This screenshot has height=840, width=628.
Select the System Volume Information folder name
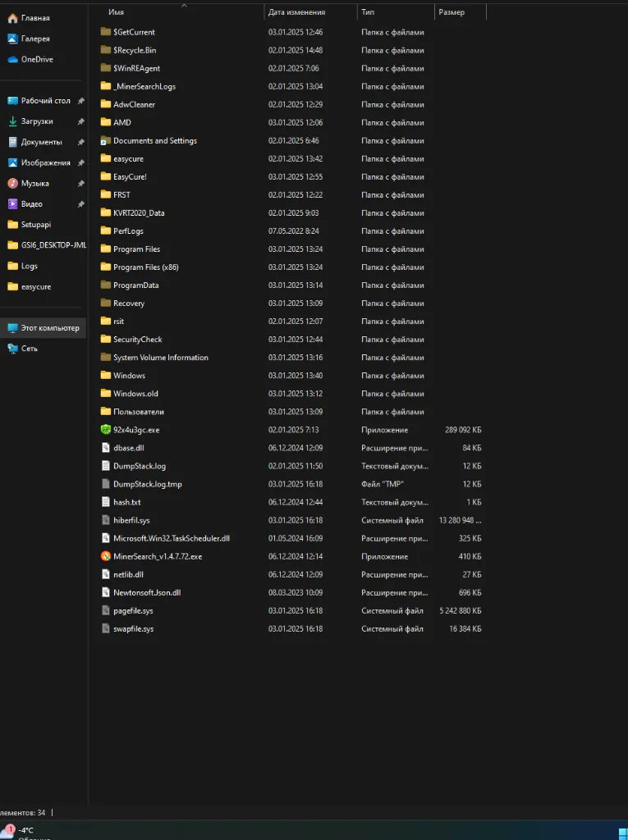pos(160,358)
